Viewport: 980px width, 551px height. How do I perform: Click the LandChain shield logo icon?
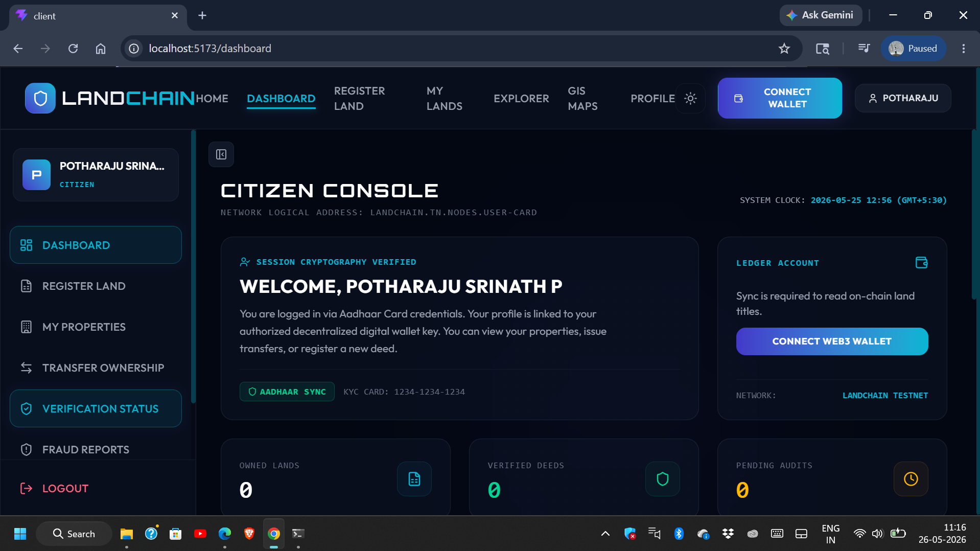pos(40,98)
